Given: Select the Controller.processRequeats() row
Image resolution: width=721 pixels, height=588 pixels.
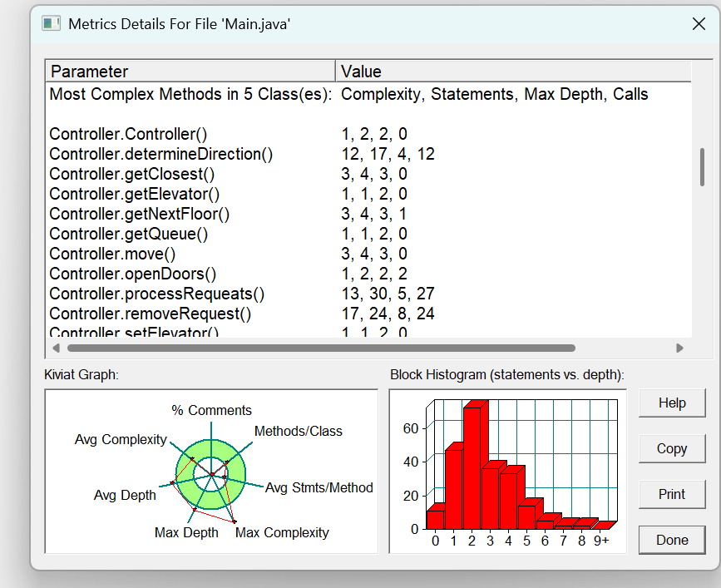Looking at the screenshot, I should (369, 294).
